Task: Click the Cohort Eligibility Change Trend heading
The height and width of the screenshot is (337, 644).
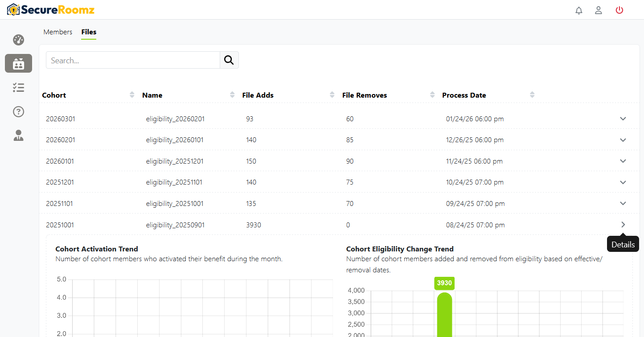Action: pyautogui.click(x=400, y=249)
